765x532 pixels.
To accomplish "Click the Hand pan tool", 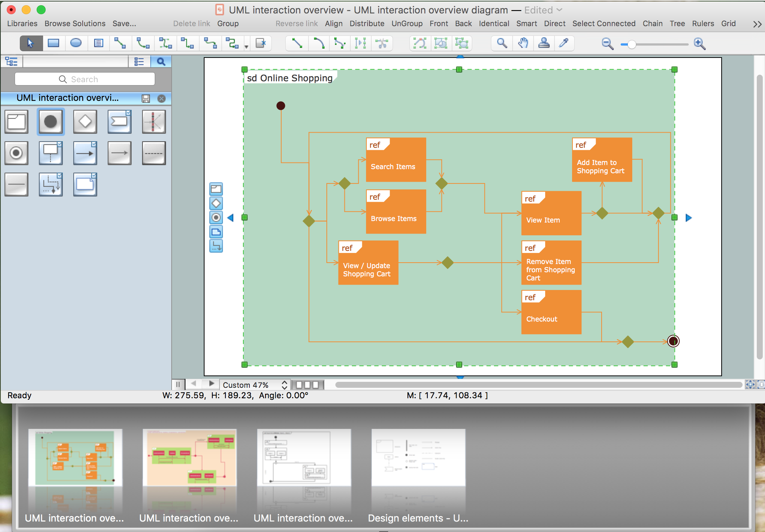I will [x=523, y=43].
